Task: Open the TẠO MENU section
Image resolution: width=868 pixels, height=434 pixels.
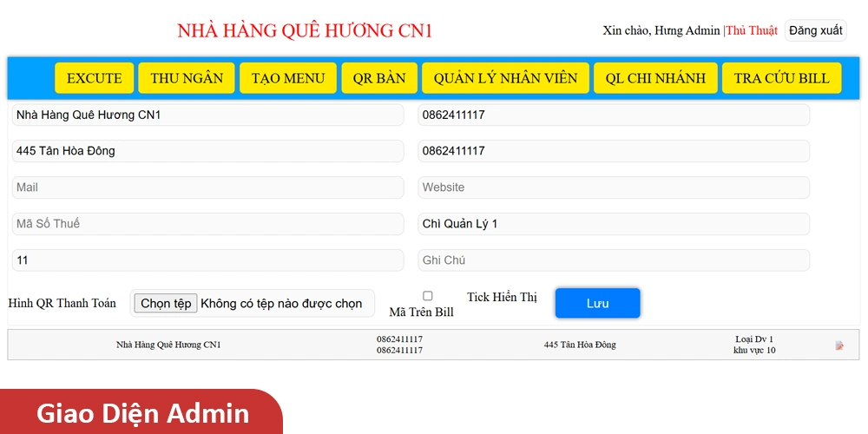Action: click(x=288, y=78)
